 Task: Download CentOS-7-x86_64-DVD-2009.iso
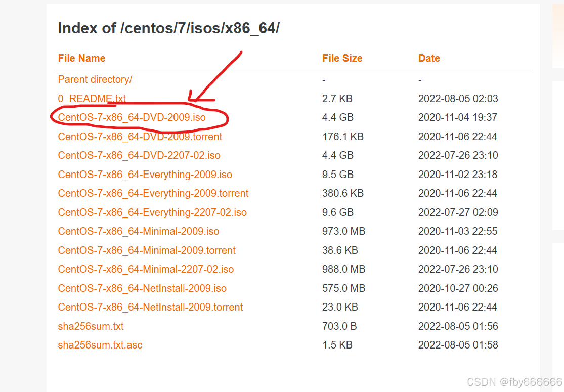[x=132, y=117]
